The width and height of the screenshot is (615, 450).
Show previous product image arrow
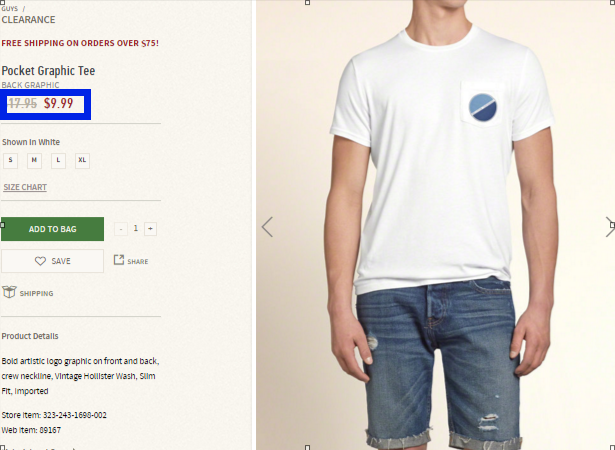[267, 227]
